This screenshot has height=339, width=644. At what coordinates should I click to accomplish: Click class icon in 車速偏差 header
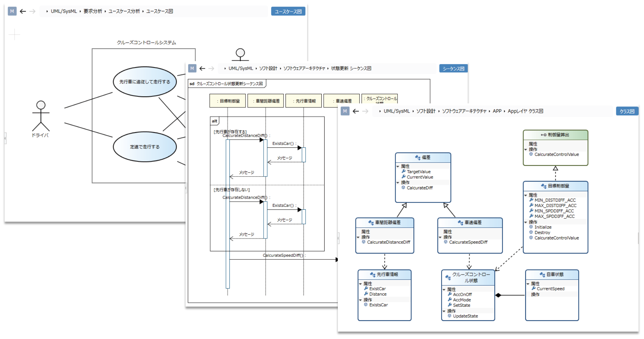coord(460,223)
